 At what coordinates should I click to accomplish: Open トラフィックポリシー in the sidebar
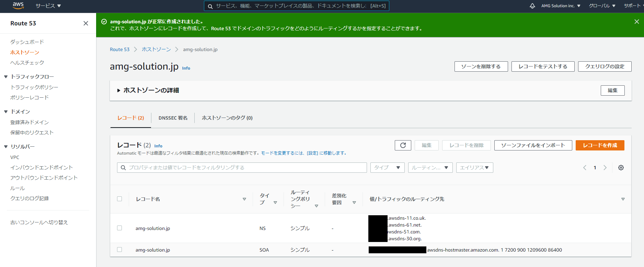coord(34,87)
